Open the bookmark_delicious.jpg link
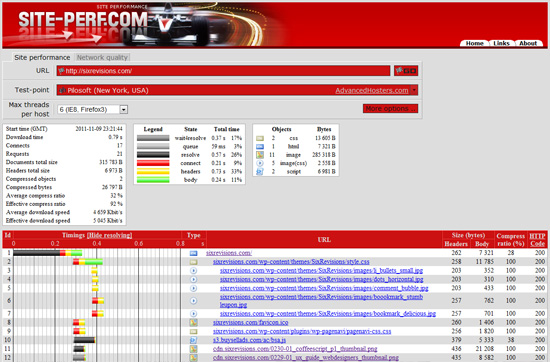Viewport: 550px width, 362px height. pyautogui.click(x=328, y=313)
